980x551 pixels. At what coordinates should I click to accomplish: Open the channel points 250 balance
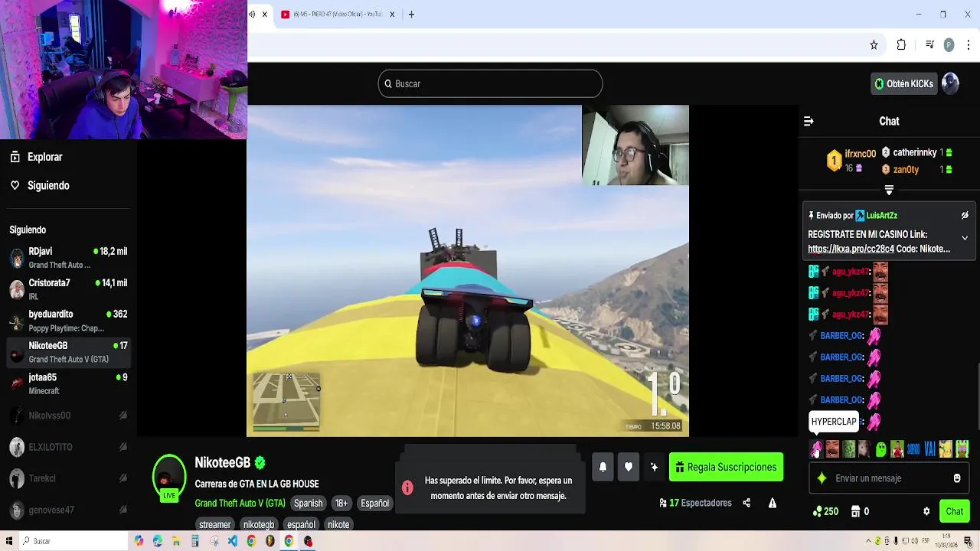[825, 511]
